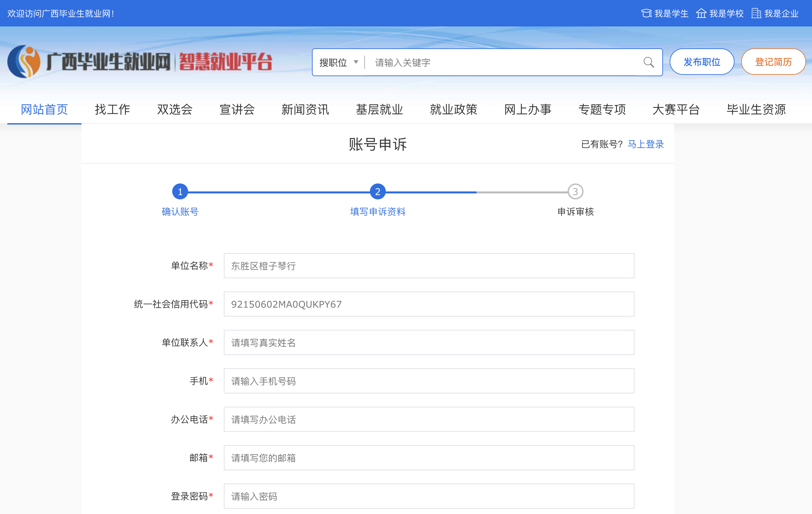The image size is (812, 514).
Task: Expand the 搜职位 search type dropdown
Action: pyautogui.click(x=338, y=62)
